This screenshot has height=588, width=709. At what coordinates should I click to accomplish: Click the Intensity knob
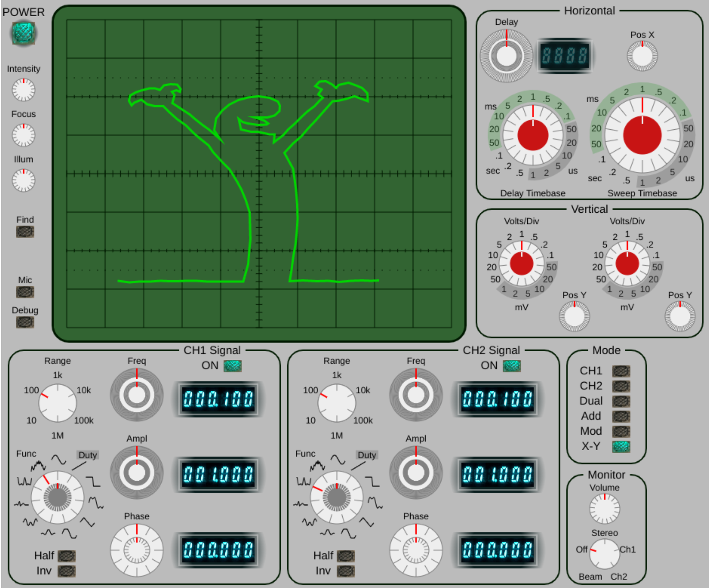[x=24, y=90]
